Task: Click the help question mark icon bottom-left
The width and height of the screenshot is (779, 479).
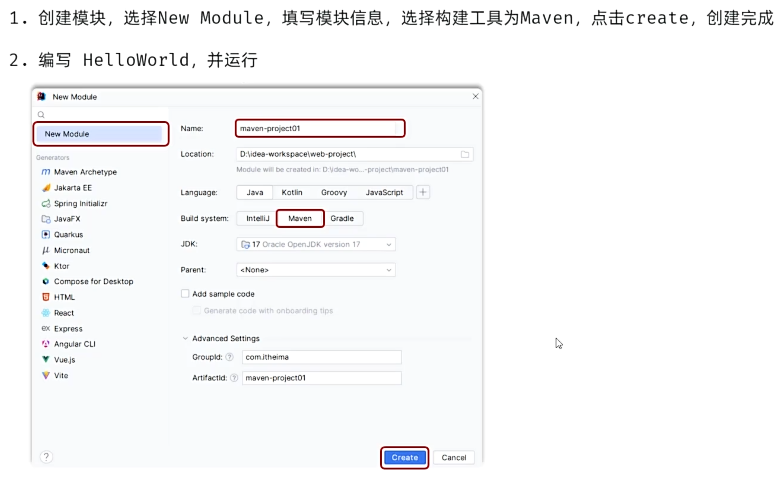Action: (46, 457)
